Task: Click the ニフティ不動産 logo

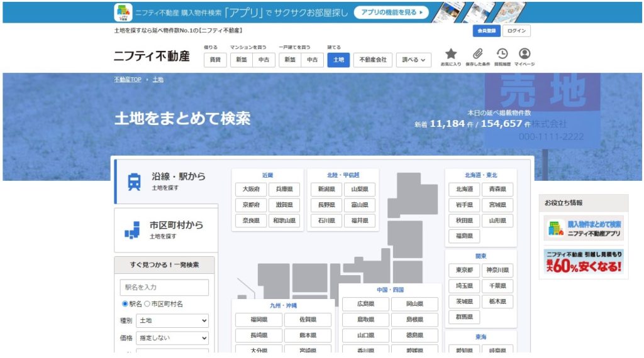Action: [152, 56]
